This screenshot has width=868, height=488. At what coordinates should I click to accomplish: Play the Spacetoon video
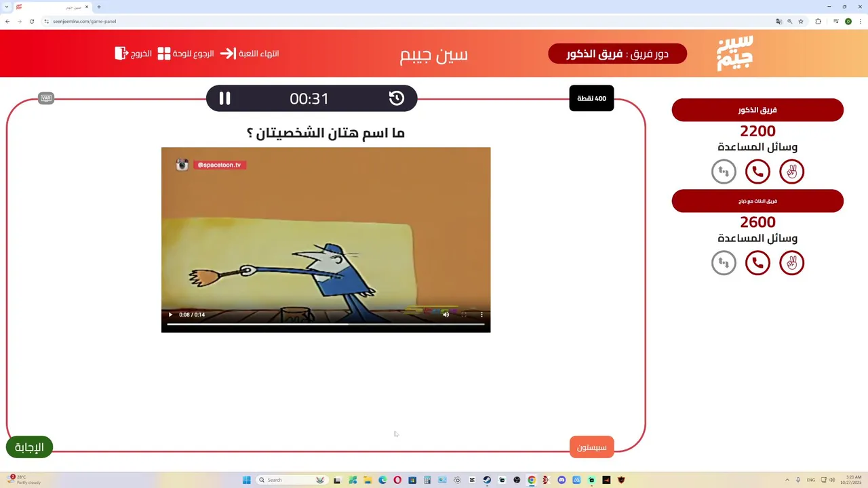[170, 314]
